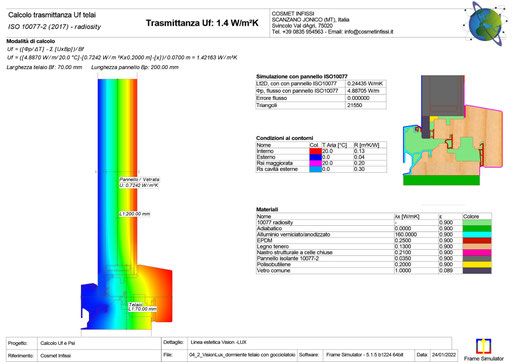Click the Telaio L:70.00 mm label
The width and height of the screenshot is (512, 362).
(142, 307)
